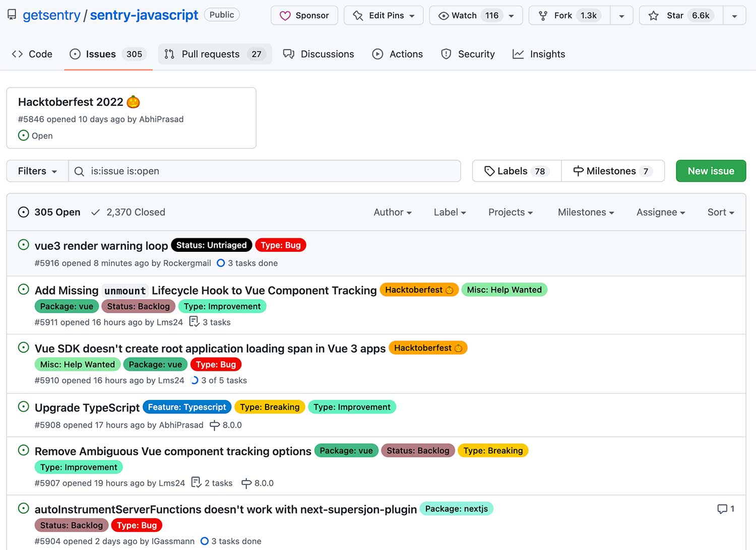This screenshot has width=756, height=550.
Task: Click the is:issue is:open search field
Action: [265, 171]
